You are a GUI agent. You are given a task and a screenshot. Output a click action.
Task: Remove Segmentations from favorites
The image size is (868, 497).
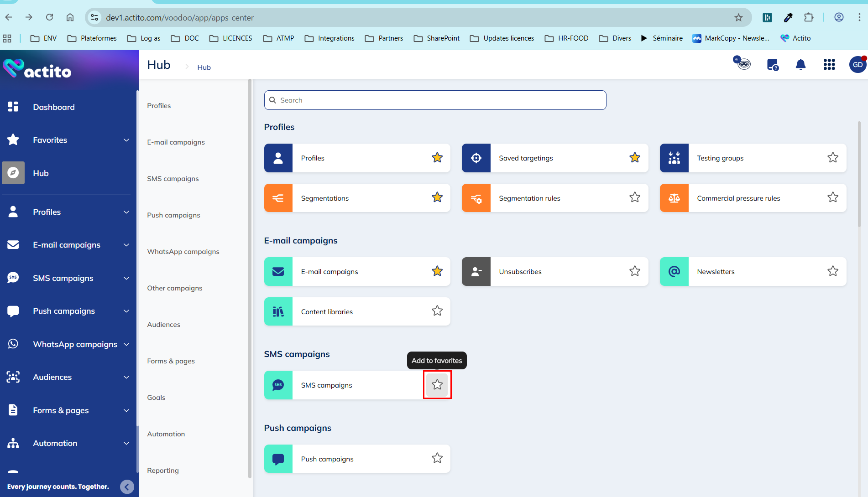pos(437,197)
